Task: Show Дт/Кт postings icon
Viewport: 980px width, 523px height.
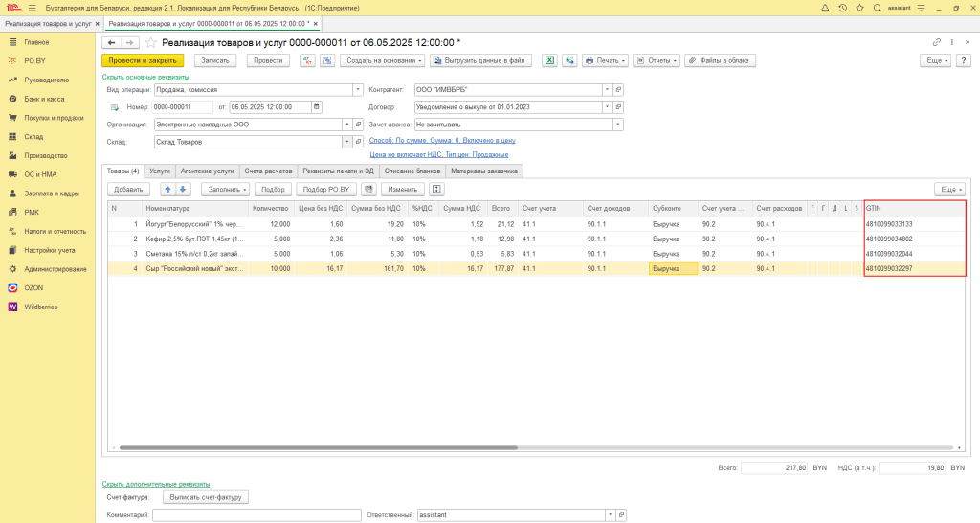Action: click(307, 60)
